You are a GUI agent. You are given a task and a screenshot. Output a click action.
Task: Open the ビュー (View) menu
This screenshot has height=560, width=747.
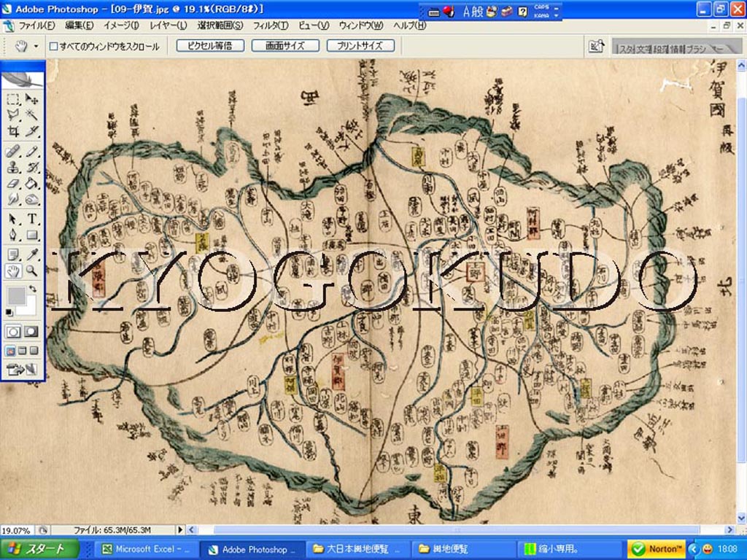314,26
